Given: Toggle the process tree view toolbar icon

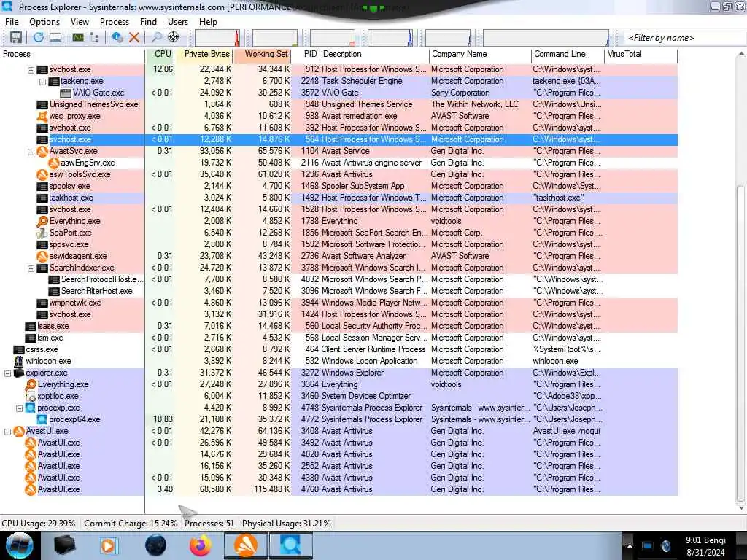Looking at the screenshot, I should pos(94,38).
